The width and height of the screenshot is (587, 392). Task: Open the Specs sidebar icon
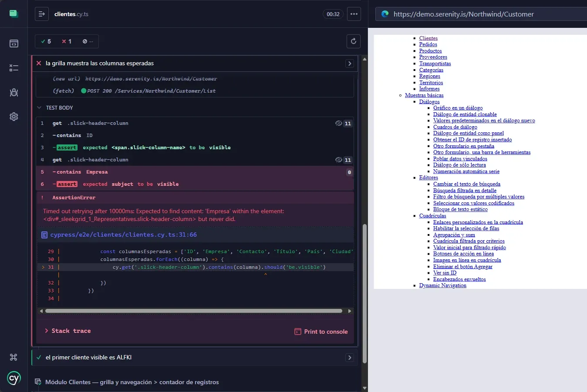point(14,44)
